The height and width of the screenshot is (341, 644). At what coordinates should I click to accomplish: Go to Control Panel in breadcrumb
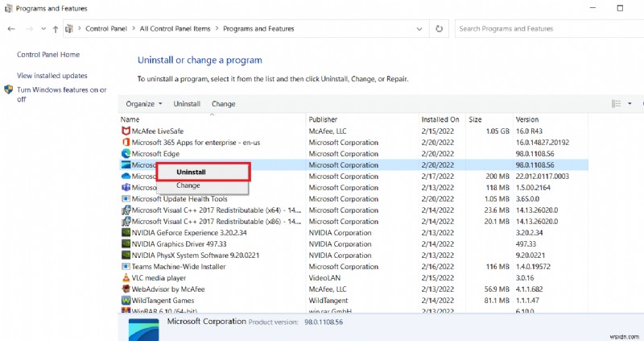click(106, 29)
